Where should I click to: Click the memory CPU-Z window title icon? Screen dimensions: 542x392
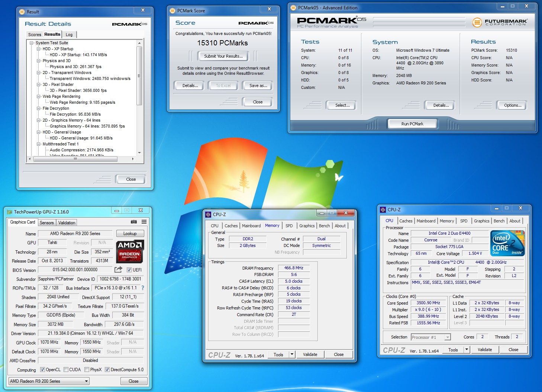(x=208, y=214)
